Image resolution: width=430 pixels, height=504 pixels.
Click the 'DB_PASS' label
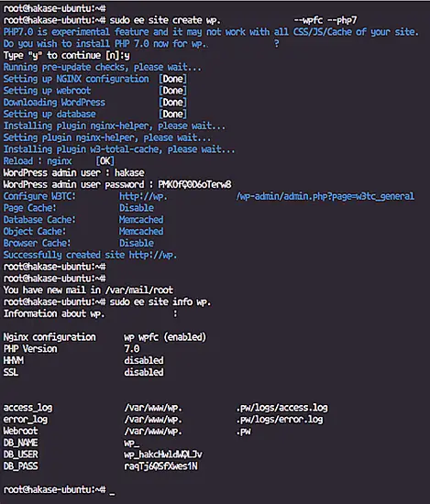20,466
